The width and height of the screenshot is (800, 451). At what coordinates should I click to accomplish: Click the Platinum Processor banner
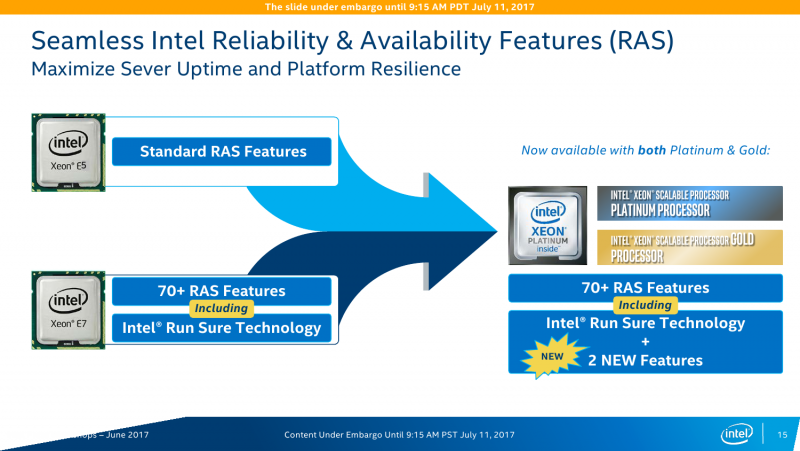click(x=690, y=203)
